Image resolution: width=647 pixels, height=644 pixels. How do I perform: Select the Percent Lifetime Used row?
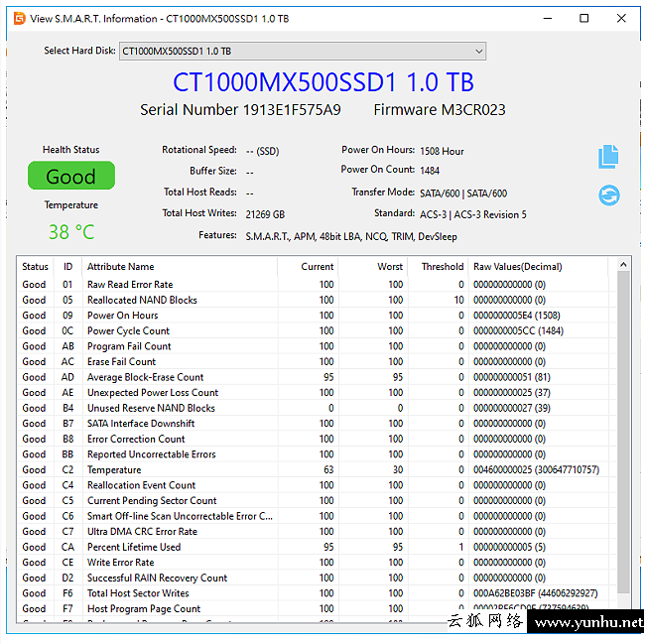(x=317, y=547)
